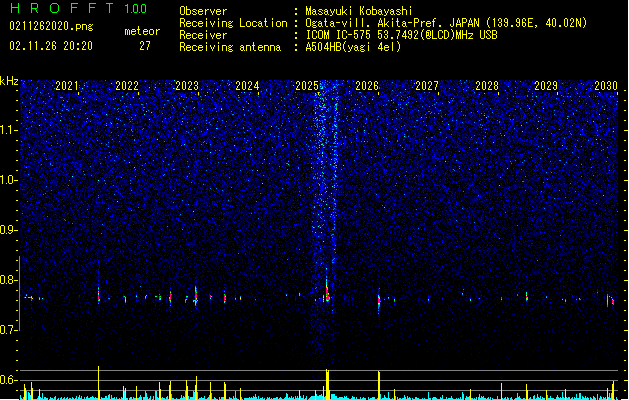629x400 pixels.
Task: Select the location text Ogata-vill. Akita-Pref. JAPAN
Action: point(392,23)
